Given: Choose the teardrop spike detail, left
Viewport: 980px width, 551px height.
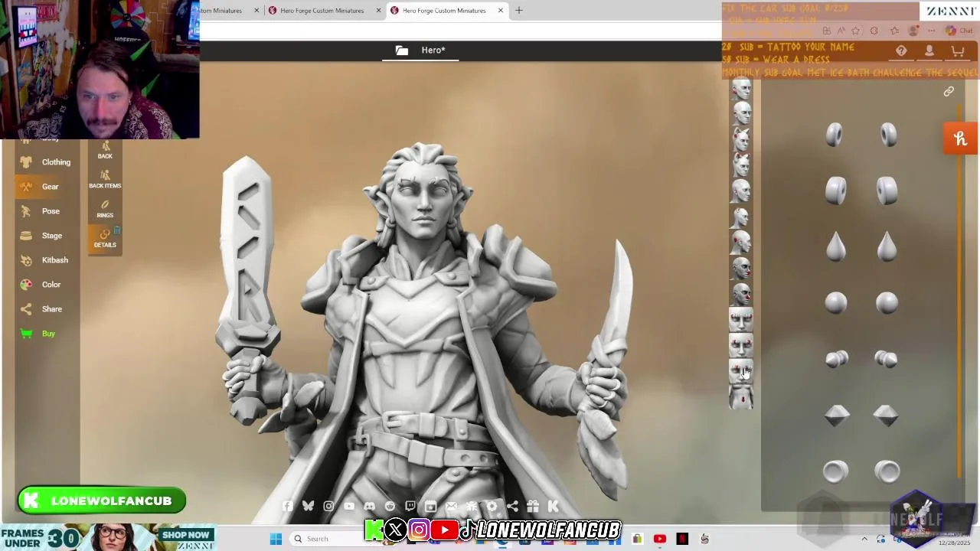Looking at the screenshot, I should (x=836, y=247).
